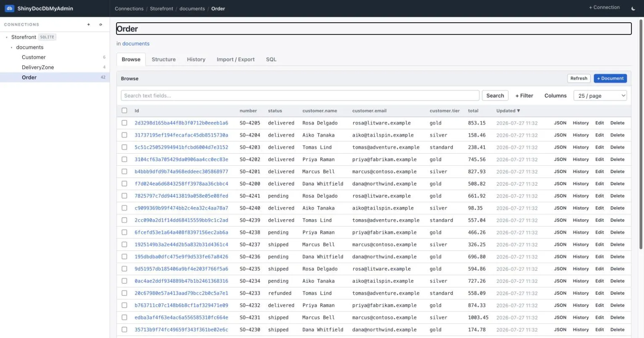The image size is (644, 338).
Task: Click the db logo icon
Action: click(x=9, y=8)
